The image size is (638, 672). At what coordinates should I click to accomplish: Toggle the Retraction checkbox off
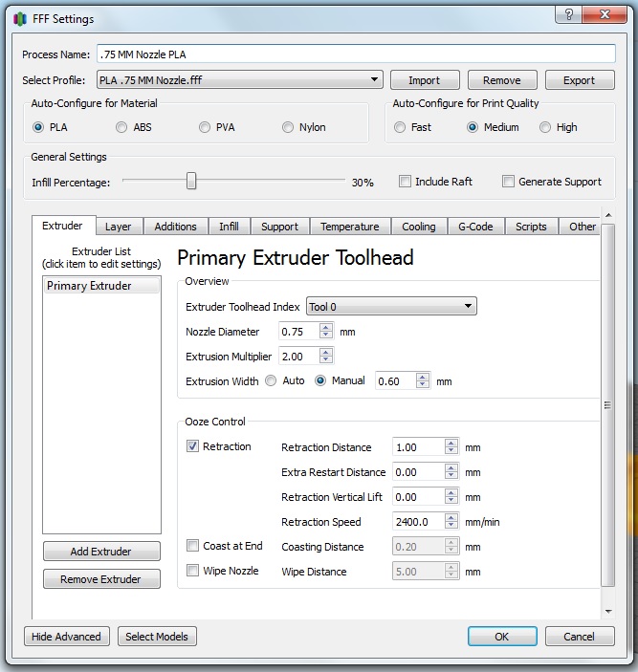[193, 446]
